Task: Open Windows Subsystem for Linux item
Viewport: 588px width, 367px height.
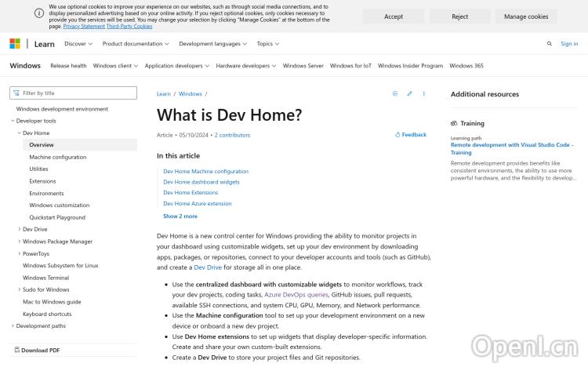Action: click(60, 265)
